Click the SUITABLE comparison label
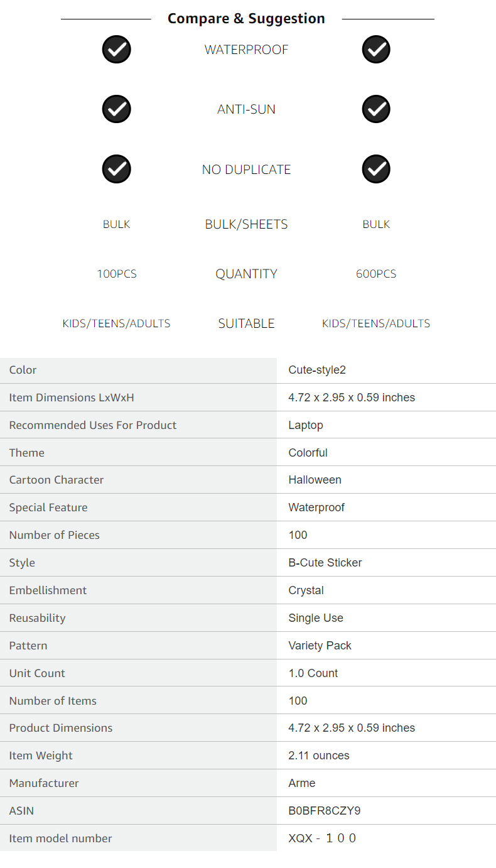This screenshot has height=868, width=496. [x=246, y=323]
